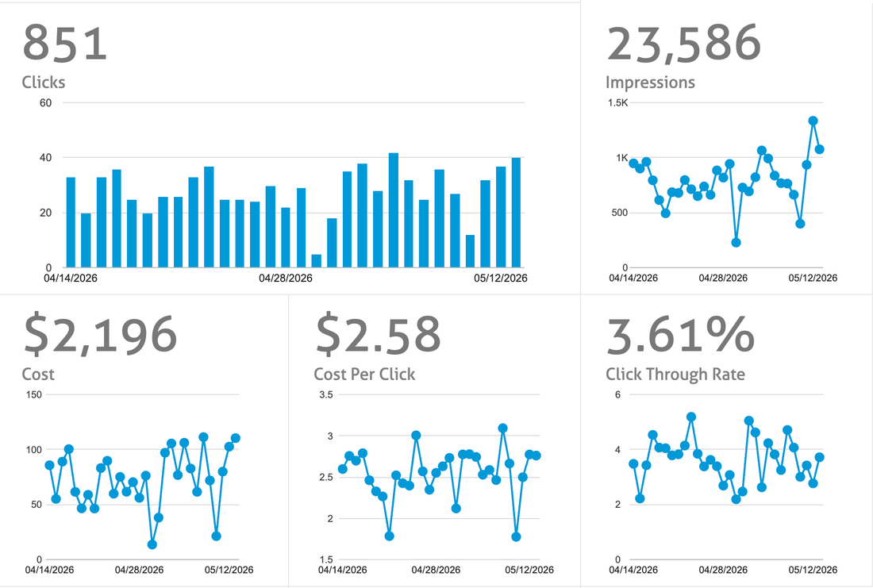Click the lowest point on the Impressions line
Screen dimensions: 873x588
[736, 243]
